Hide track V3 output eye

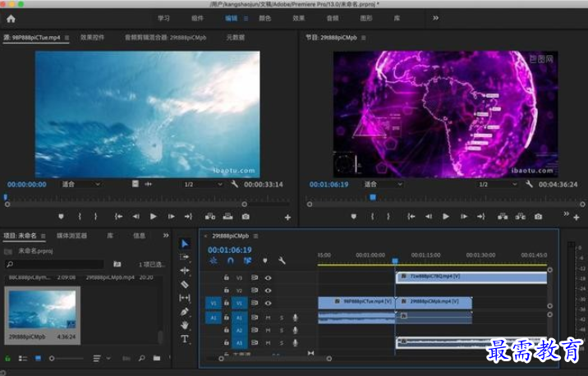pos(268,277)
